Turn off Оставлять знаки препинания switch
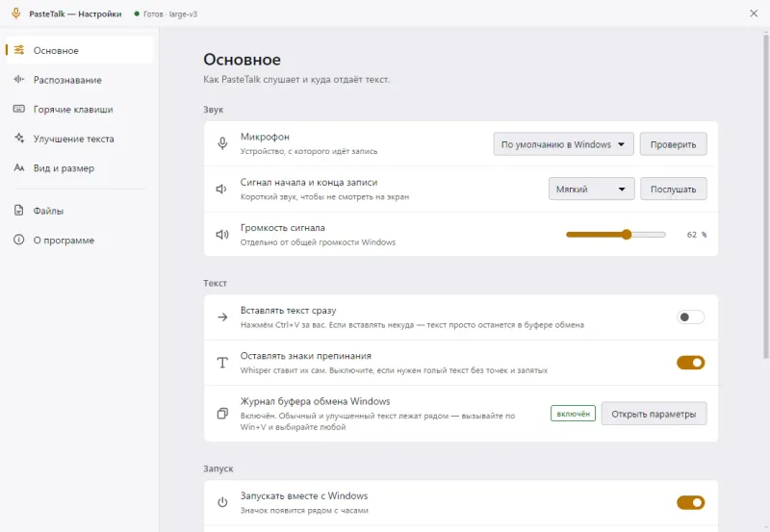 point(690,363)
